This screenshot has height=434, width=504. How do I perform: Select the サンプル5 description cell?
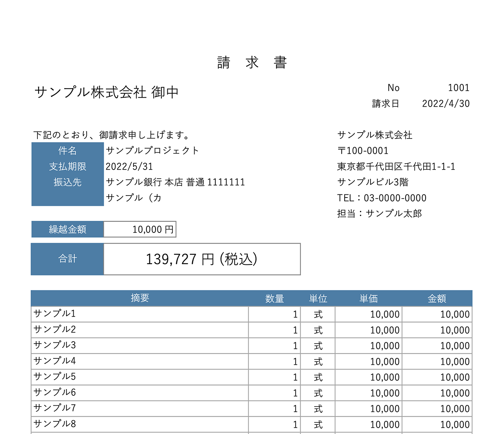[x=54, y=377]
